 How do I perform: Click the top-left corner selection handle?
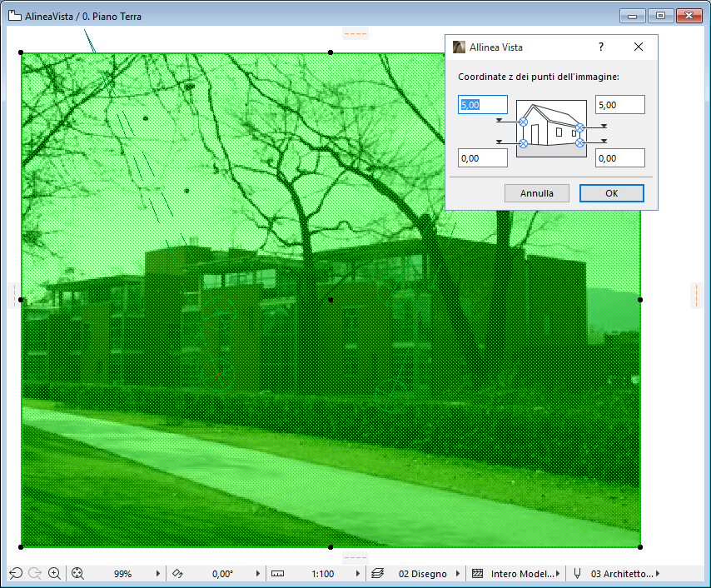(21, 52)
